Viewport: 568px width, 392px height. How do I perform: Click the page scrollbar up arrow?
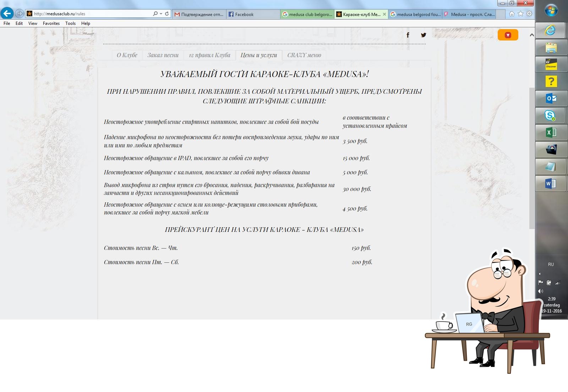pos(532,35)
